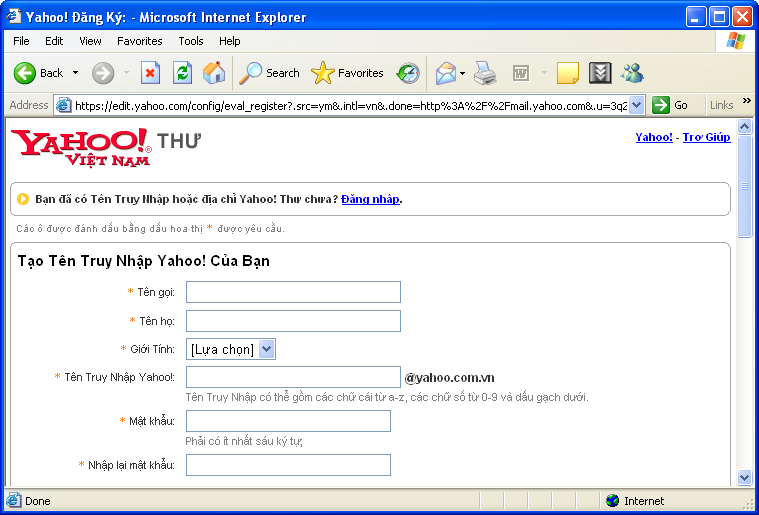Follow the Đăng nhập sign-in link
Screen dimensions: 759x515
pyautogui.click(x=371, y=199)
